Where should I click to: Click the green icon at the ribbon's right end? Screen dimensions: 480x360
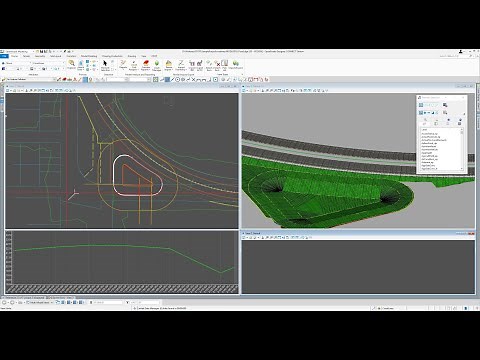(236, 64)
